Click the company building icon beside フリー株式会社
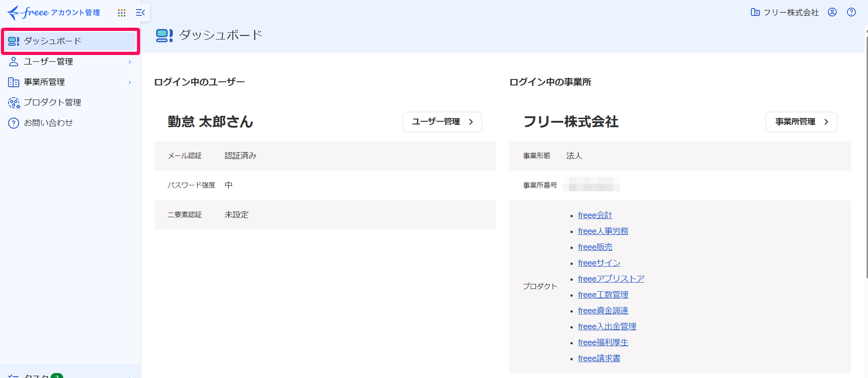The image size is (868, 378). point(755,12)
